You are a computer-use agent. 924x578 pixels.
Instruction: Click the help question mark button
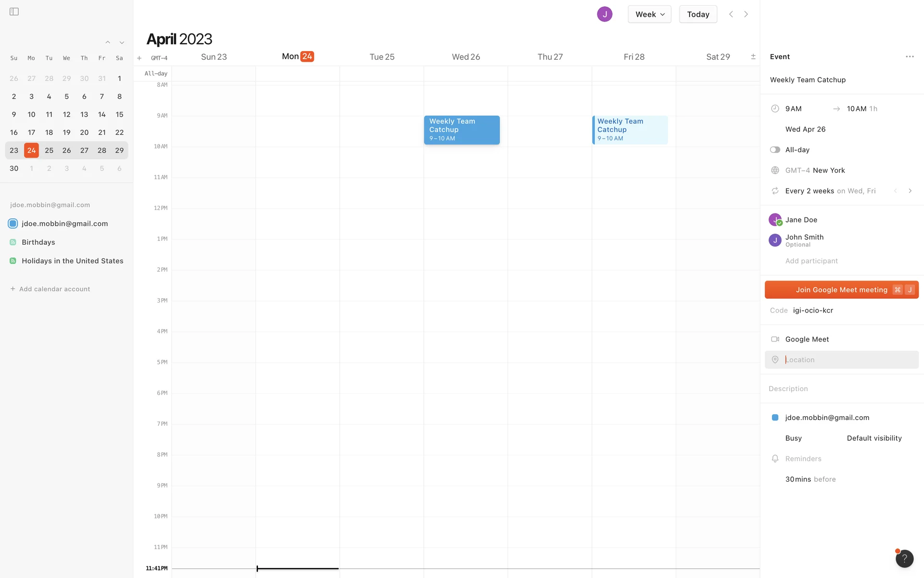(904, 558)
